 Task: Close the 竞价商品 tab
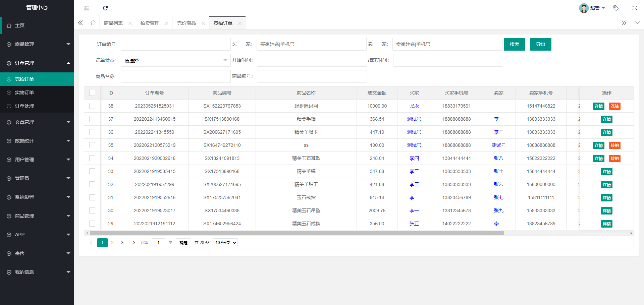[203, 23]
